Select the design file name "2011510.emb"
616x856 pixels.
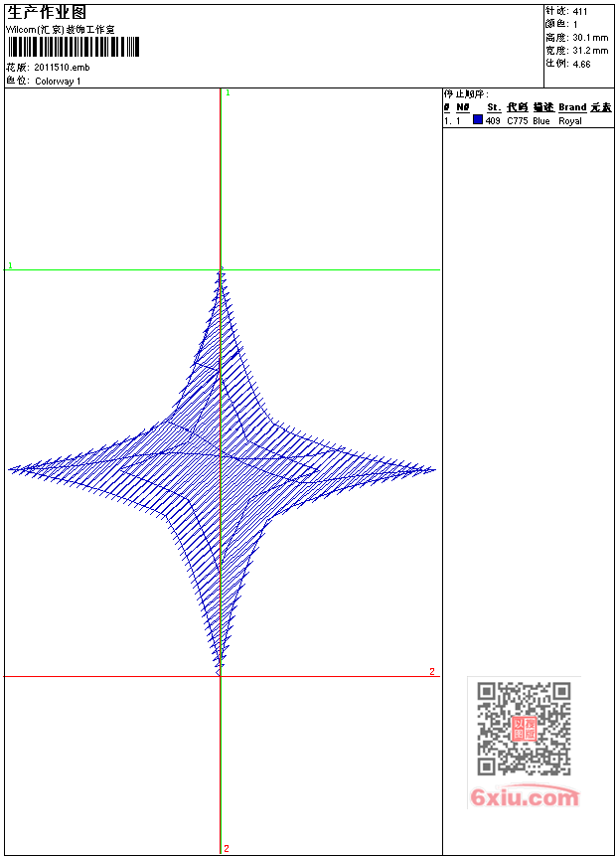tap(62, 68)
